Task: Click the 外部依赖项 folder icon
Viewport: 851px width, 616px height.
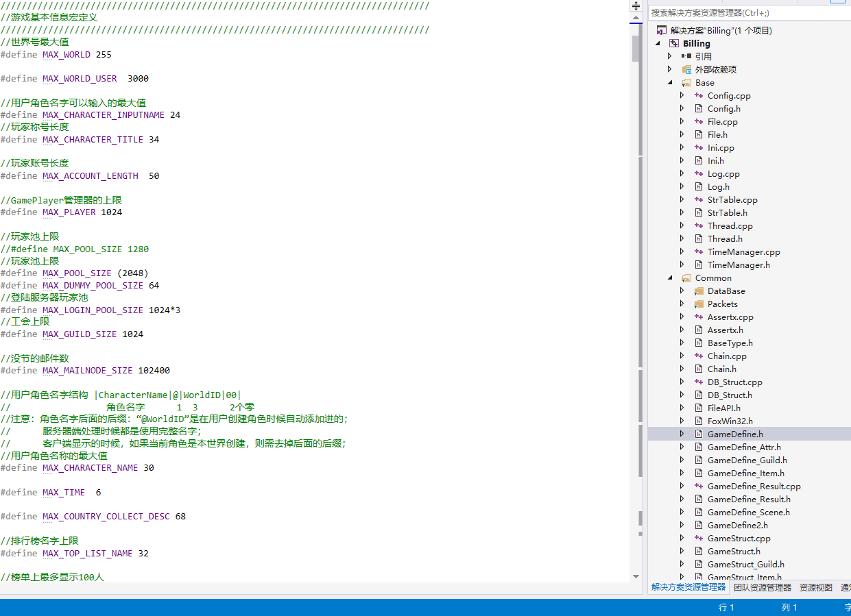Action: click(686, 69)
